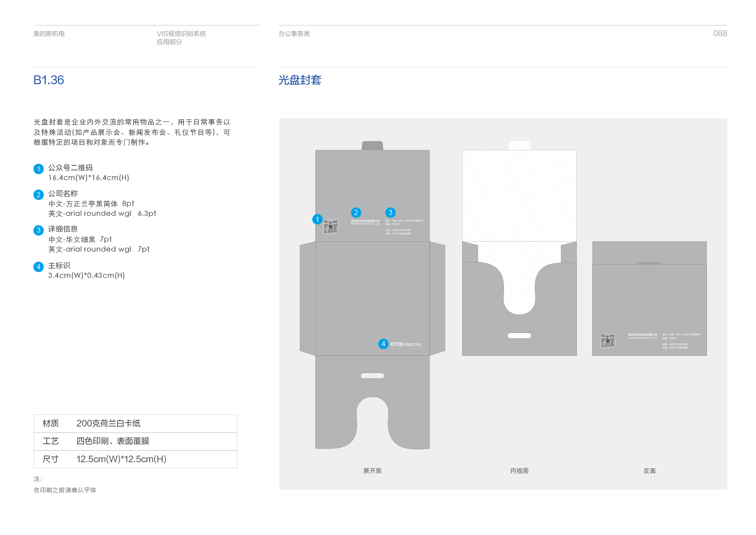Click the legend bullet 3 for 详细信息

(38, 230)
